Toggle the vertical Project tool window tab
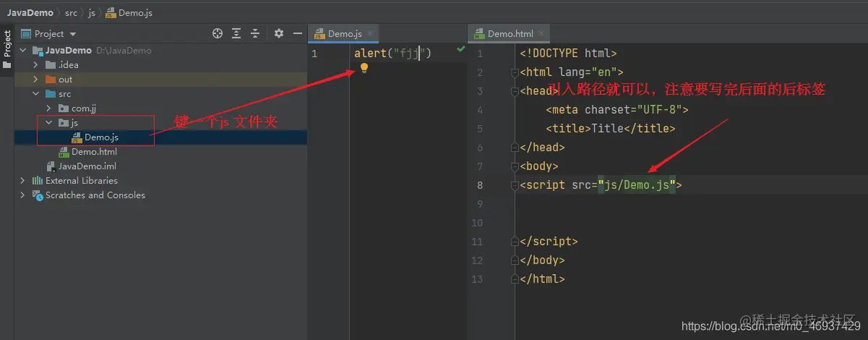This screenshot has height=340, width=868. pyautogui.click(x=7, y=48)
